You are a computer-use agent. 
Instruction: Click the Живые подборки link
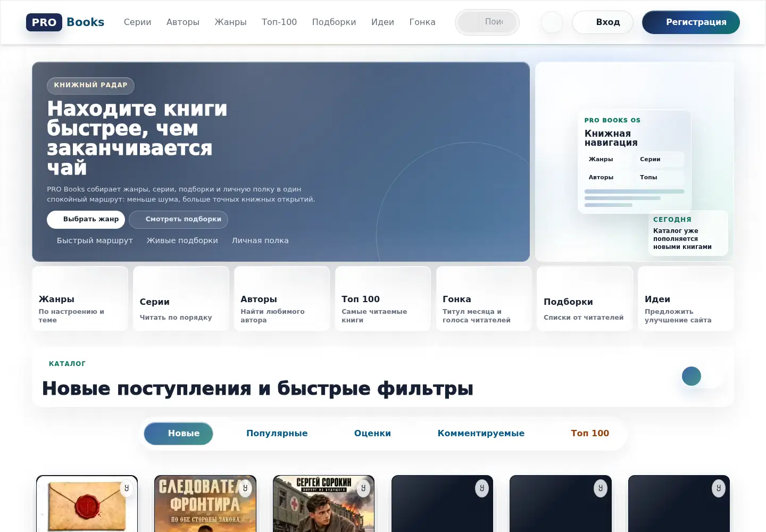click(x=182, y=240)
